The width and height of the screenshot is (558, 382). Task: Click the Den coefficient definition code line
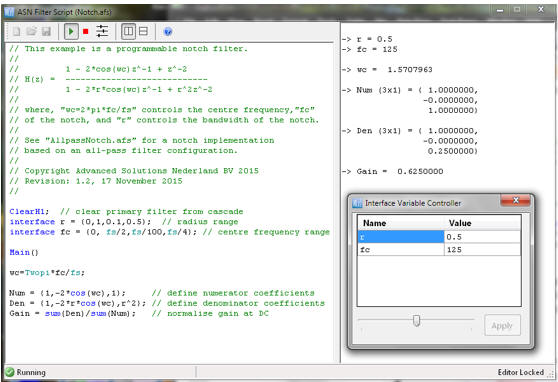(78, 303)
